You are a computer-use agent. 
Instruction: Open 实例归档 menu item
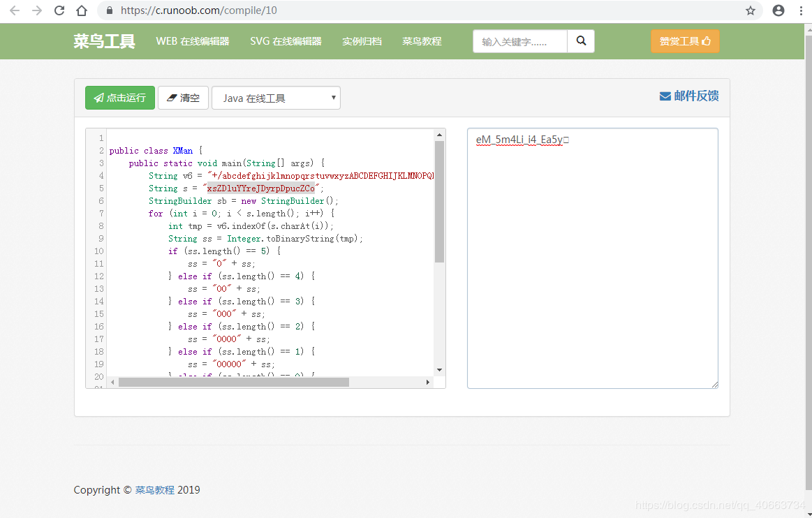pyautogui.click(x=362, y=41)
